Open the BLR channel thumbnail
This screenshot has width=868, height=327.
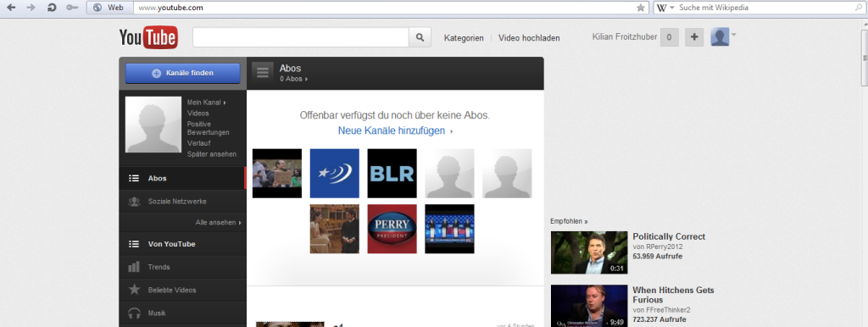(392, 173)
